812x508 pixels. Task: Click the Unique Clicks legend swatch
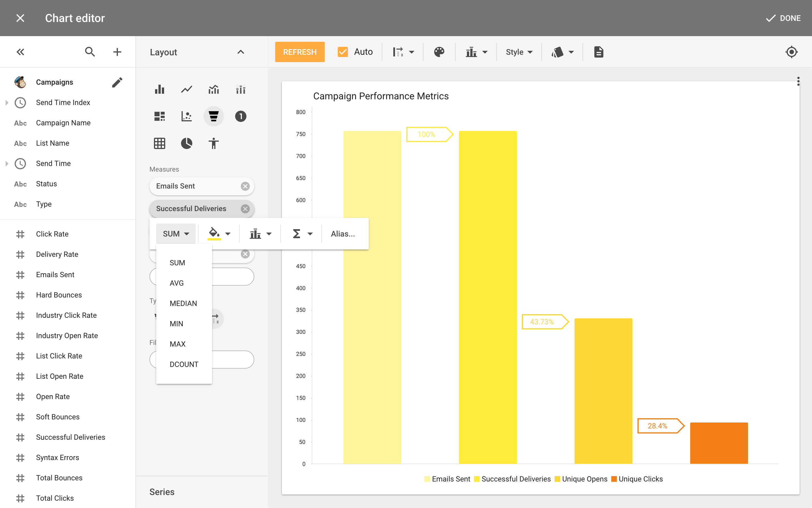pyautogui.click(x=614, y=479)
